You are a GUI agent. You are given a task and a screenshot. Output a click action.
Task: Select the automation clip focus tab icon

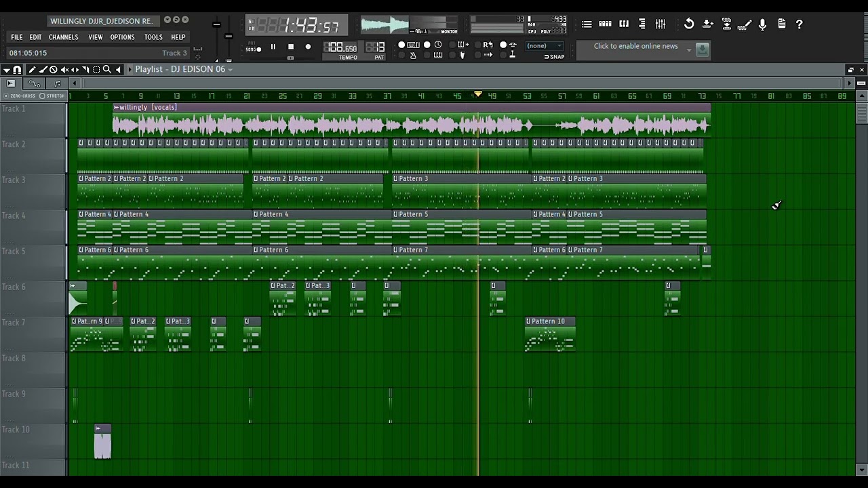click(x=35, y=83)
